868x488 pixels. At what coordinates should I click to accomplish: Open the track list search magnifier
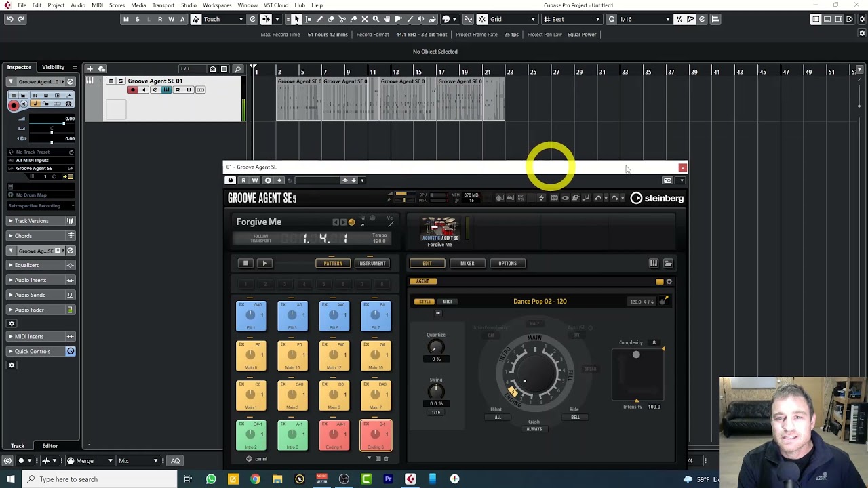pyautogui.click(x=237, y=69)
